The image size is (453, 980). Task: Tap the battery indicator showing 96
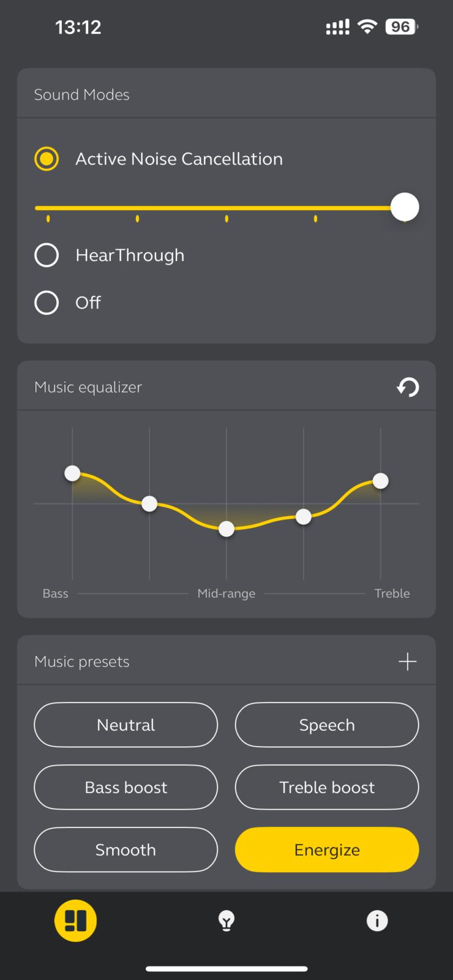(x=402, y=26)
